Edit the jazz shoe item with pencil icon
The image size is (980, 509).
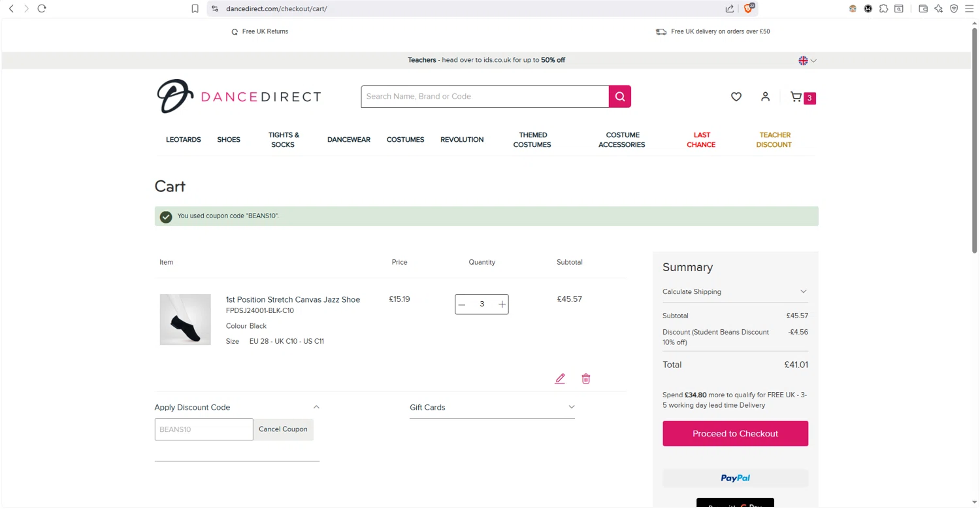560,379
